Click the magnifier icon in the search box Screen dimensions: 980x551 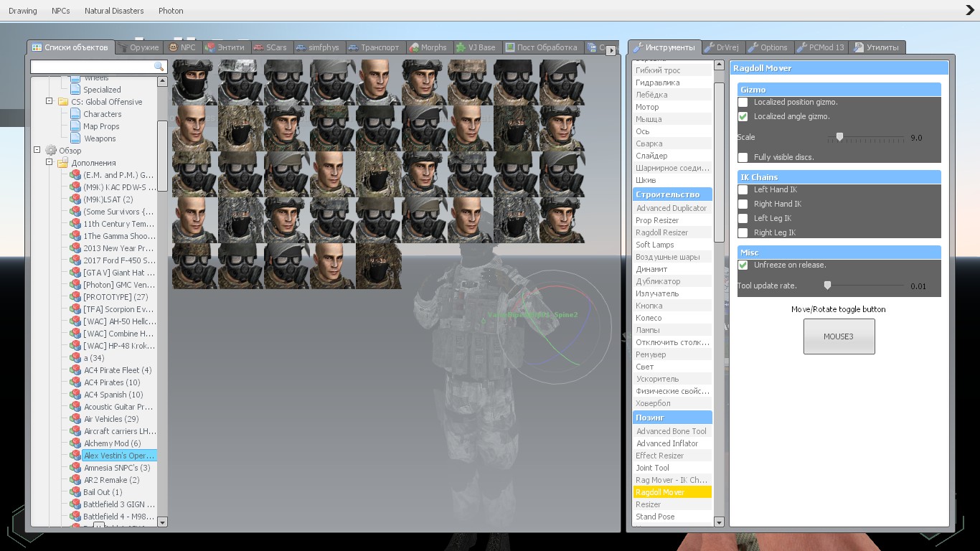click(159, 66)
